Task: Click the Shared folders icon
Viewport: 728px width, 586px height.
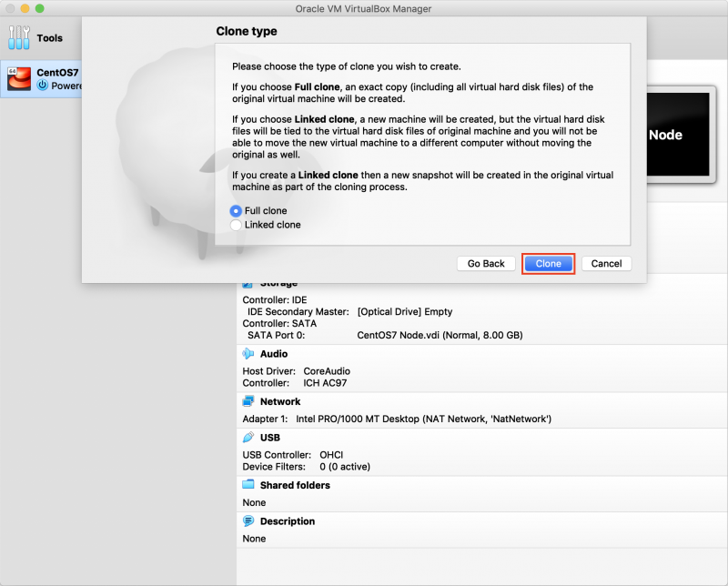Action: [x=248, y=485]
